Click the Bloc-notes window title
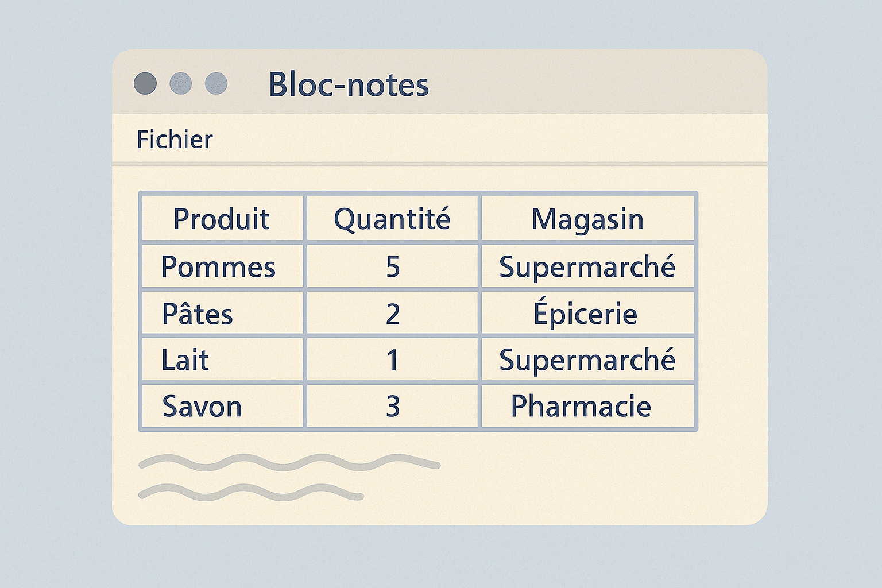 point(349,85)
